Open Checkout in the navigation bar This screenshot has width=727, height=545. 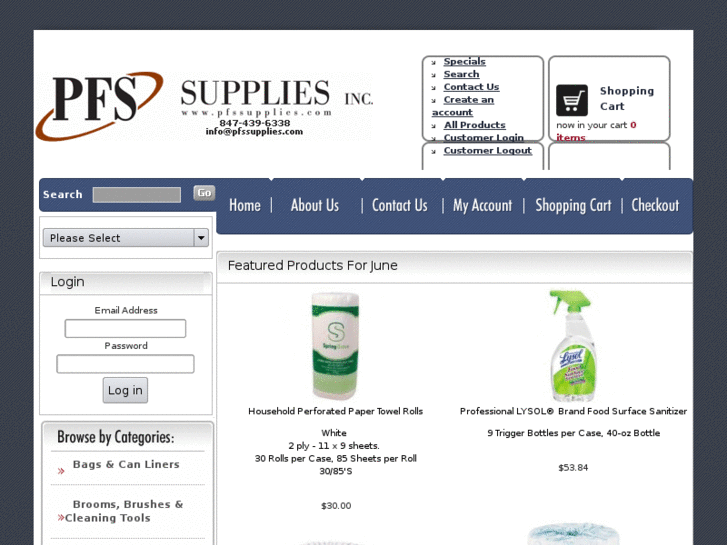pos(655,205)
